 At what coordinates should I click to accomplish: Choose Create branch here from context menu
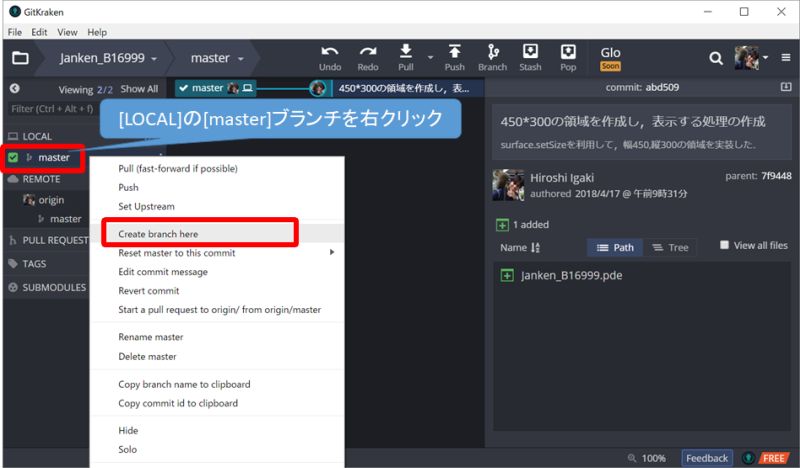click(x=217, y=234)
